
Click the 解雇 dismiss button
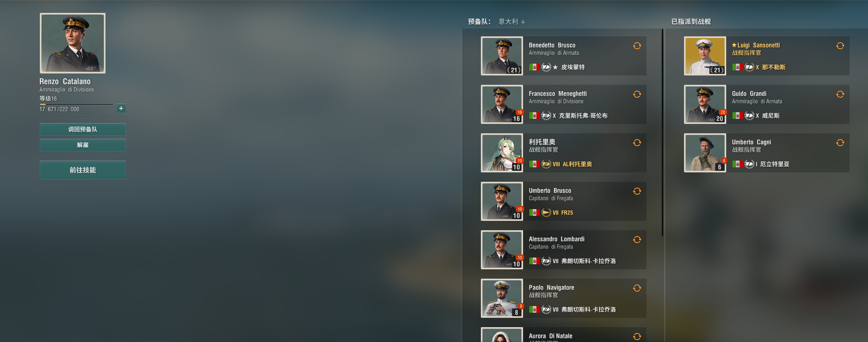click(83, 145)
